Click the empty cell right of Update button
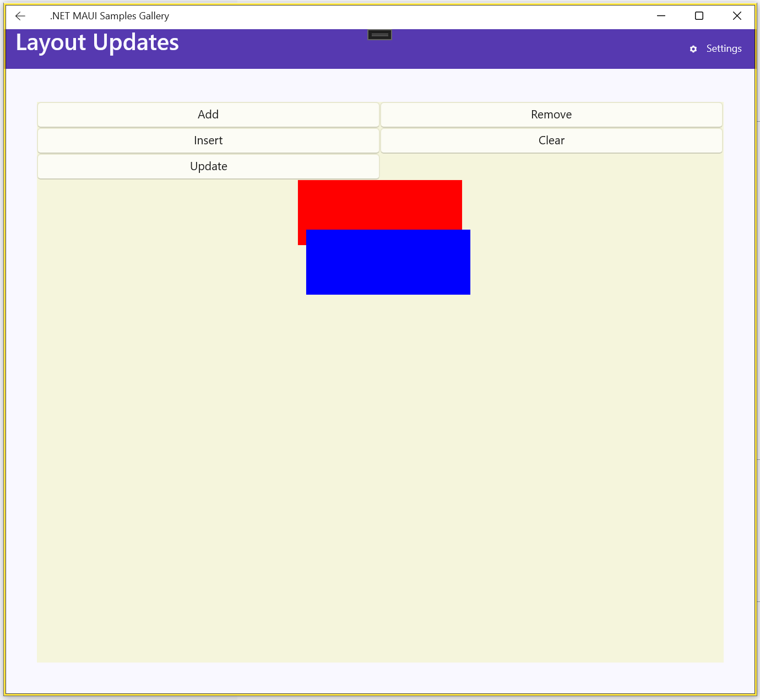Viewport: 760px width, 700px height. (x=551, y=166)
